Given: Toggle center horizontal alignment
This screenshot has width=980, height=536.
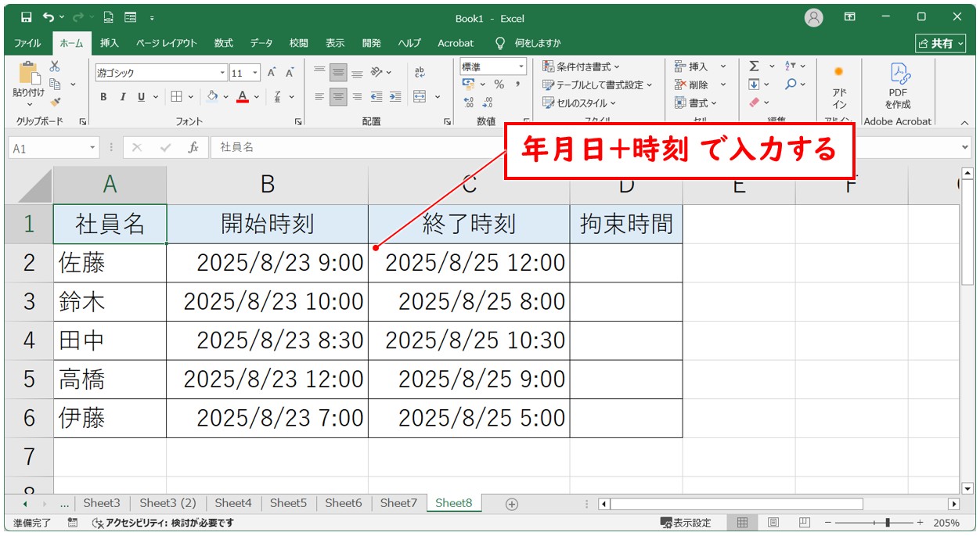Looking at the screenshot, I should [x=338, y=97].
